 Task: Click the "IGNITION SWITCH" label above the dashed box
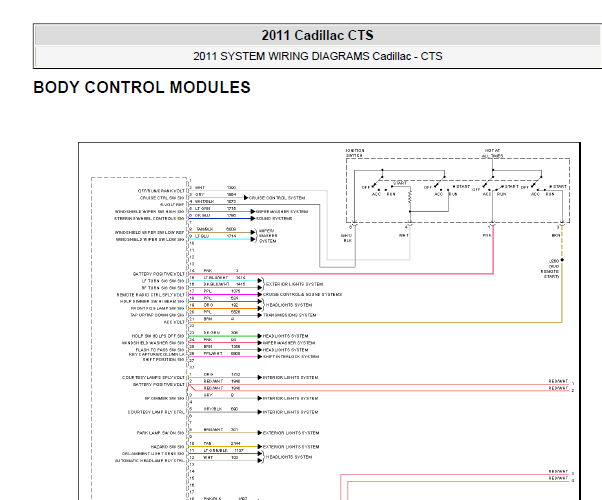[x=355, y=153]
